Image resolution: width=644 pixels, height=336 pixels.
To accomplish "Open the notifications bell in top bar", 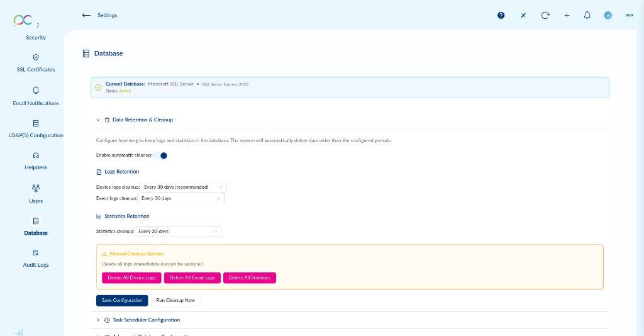I will point(587,15).
